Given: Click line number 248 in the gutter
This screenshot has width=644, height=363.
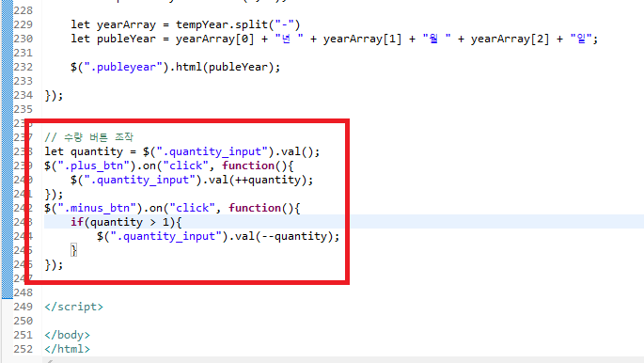Looking at the screenshot, I should tap(23, 292).
